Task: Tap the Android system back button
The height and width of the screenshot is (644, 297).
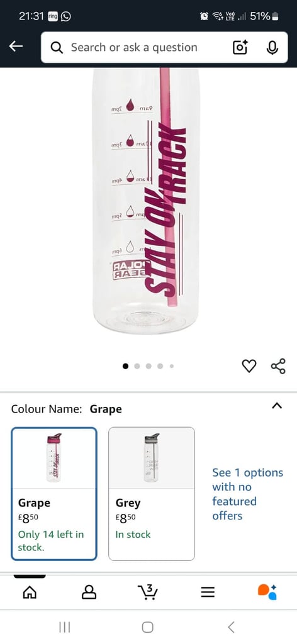Action: coord(232,627)
